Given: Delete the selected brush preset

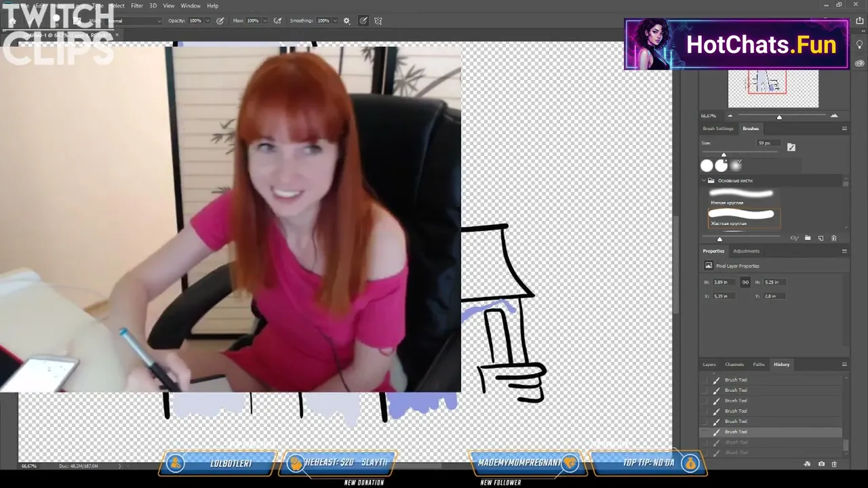Looking at the screenshot, I should 834,238.
